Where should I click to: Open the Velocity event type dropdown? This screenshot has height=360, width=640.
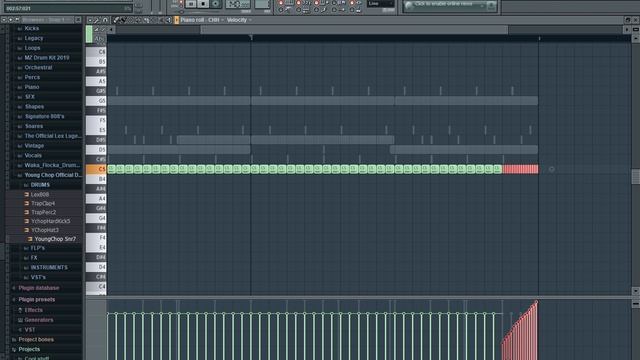(239, 20)
